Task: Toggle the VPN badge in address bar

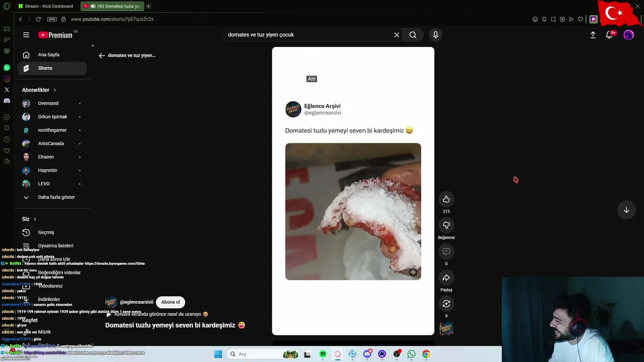Action: [52, 19]
